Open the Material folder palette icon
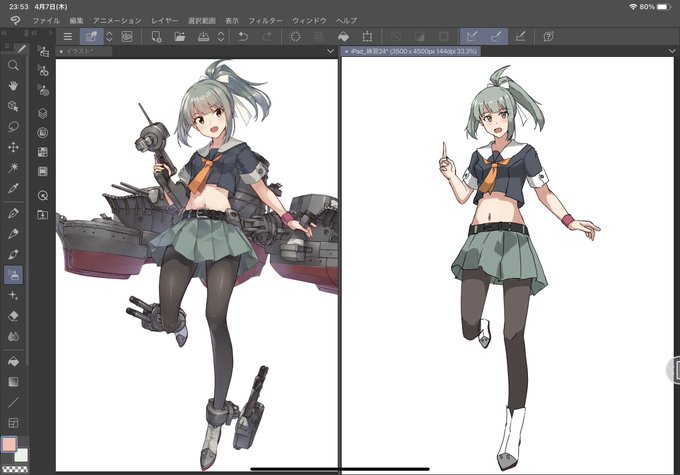The height and width of the screenshot is (475, 680). [42, 215]
